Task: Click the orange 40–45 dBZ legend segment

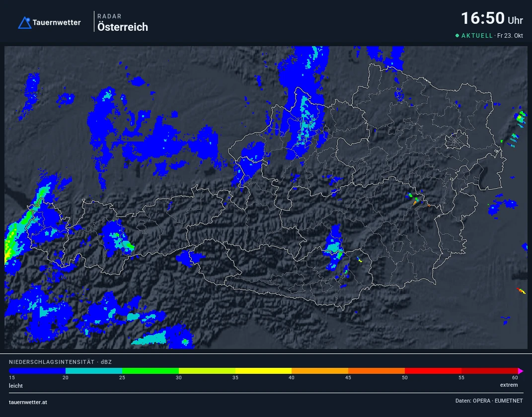Action: [320, 371]
